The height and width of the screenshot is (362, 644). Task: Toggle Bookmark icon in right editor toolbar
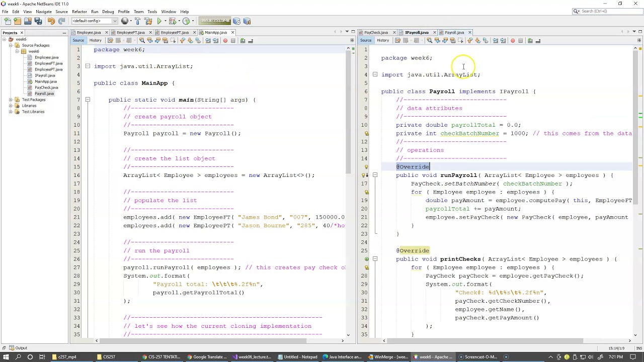[x=486, y=41]
